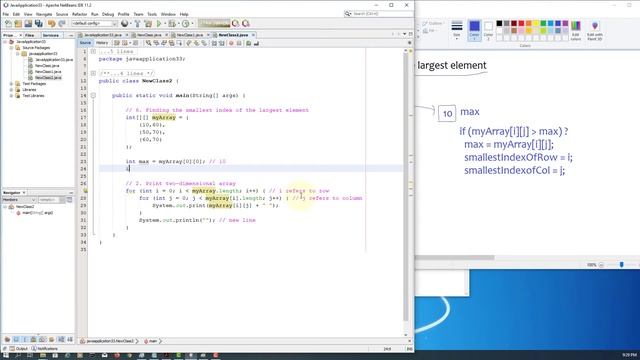Expand the Libraries tree node

click(x=11, y=89)
